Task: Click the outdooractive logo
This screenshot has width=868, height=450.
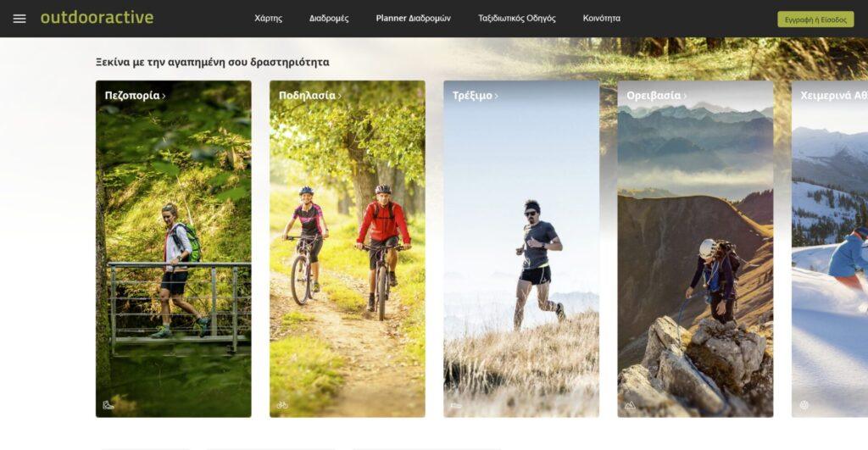Action: click(97, 18)
